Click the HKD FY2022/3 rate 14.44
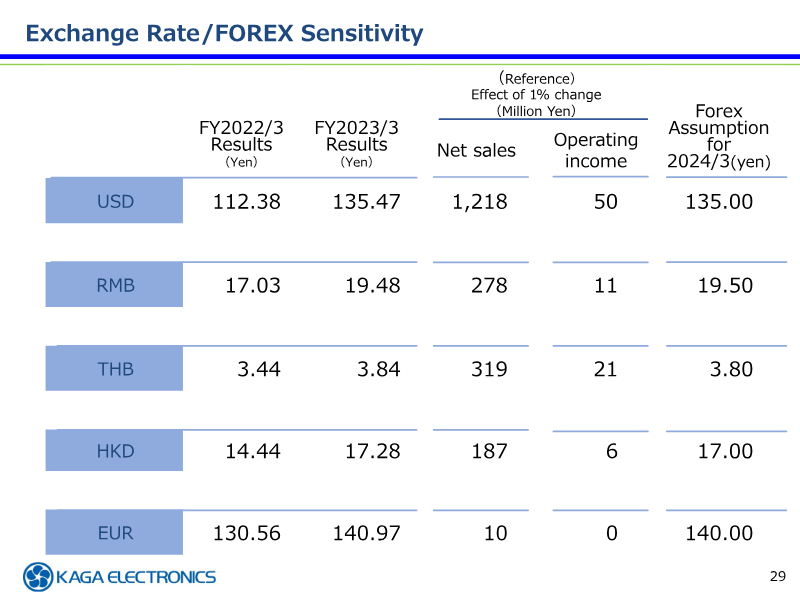The image size is (800, 600). point(252,452)
